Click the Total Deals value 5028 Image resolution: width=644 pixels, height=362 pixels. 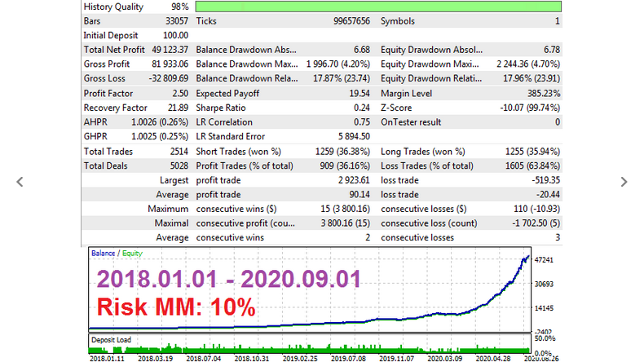179,166
